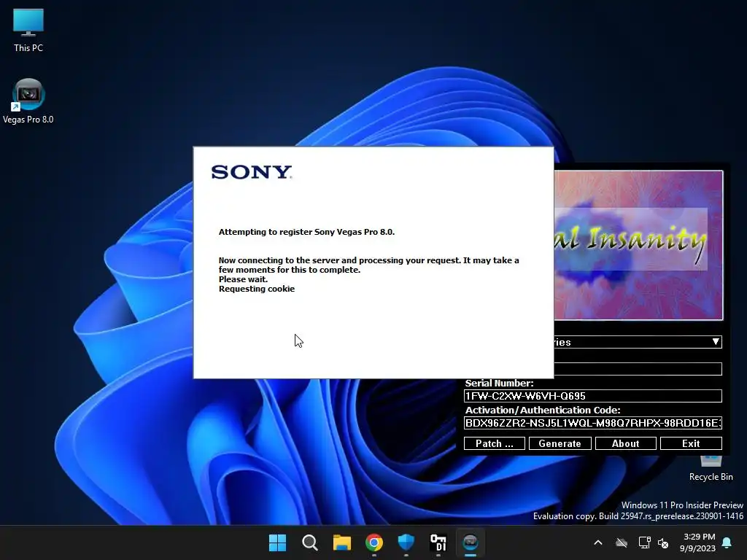Click the SONY logo in dialog
This screenshot has width=747, height=560.
[x=252, y=172]
